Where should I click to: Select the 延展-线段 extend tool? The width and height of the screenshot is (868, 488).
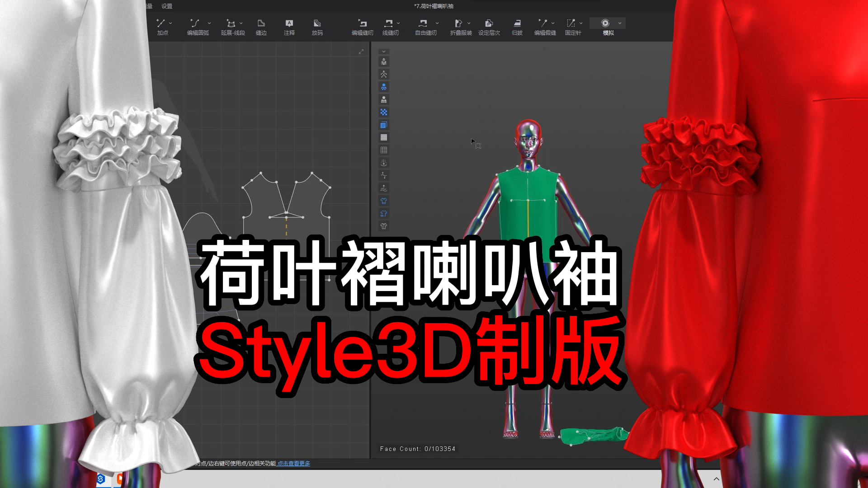click(232, 27)
